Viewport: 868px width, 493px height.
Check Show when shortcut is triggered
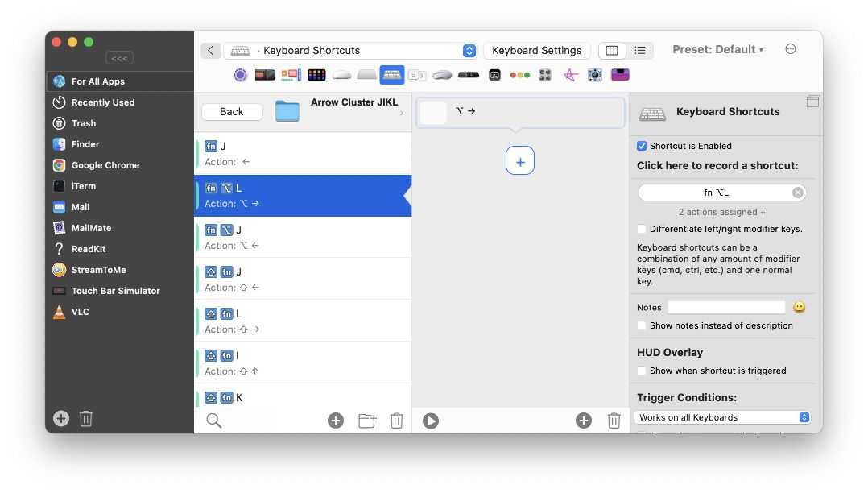point(642,371)
